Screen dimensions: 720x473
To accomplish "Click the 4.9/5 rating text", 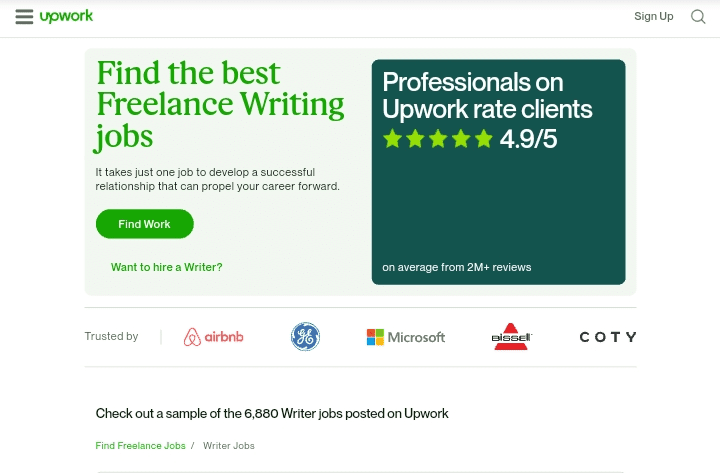I will (x=528, y=139).
